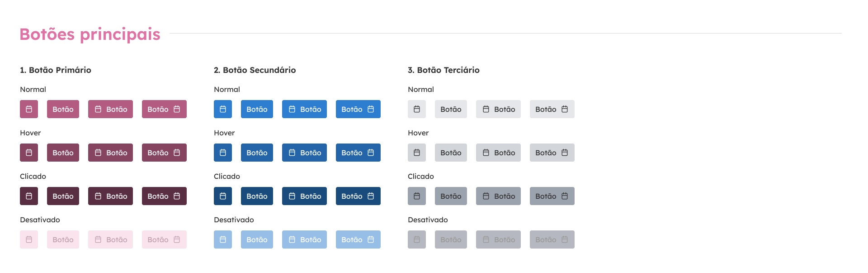Click the secondary Desativado icon-only calendar button
The width and height of the screenshot is (868, 273).
223,239
